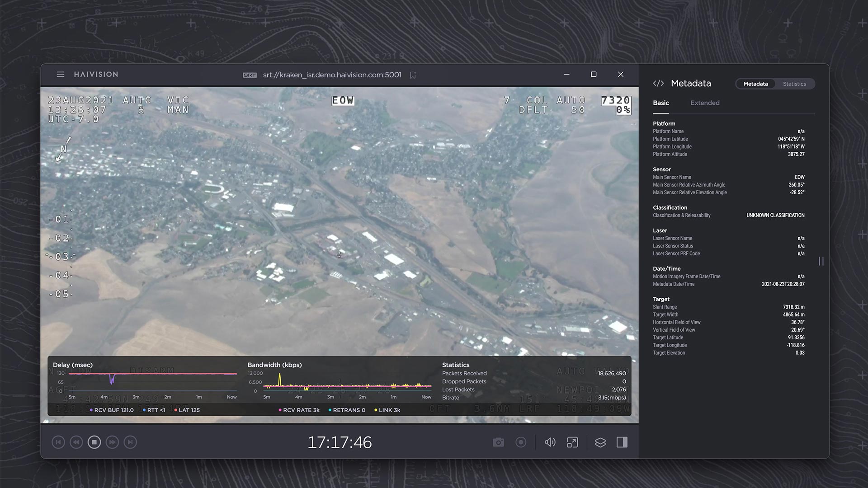Toggle the side panel layout icon
The image size is (868, 488).
[623, 442]
